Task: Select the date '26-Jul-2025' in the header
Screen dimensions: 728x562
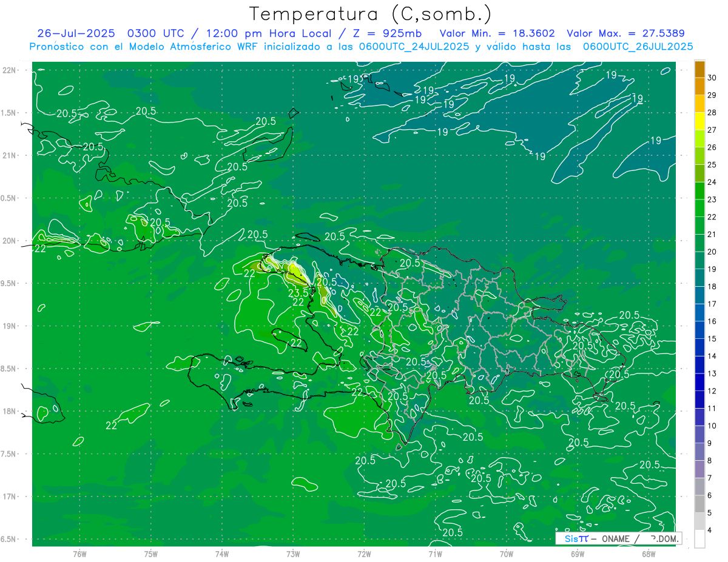Action: (x=76, y=33)
